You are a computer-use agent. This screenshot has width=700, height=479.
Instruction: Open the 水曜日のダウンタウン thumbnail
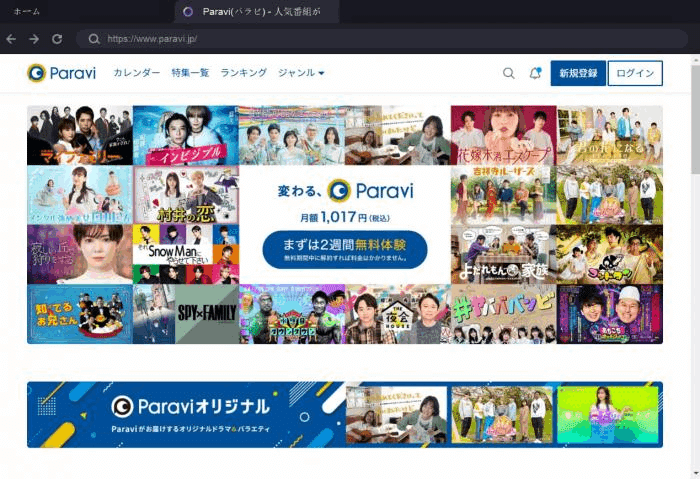292,314
